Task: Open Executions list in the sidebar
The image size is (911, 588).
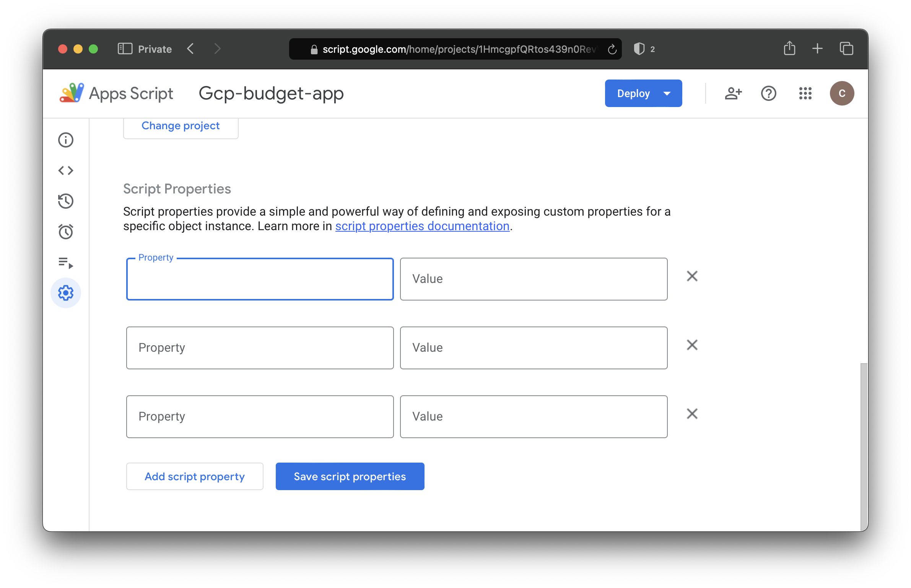Action: click(66, 263)
